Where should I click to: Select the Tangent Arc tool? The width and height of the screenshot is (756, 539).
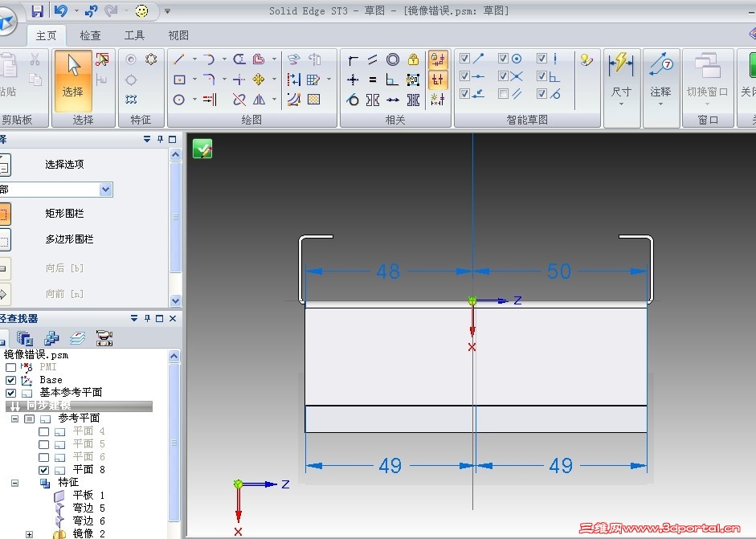[x=209, y=59]
